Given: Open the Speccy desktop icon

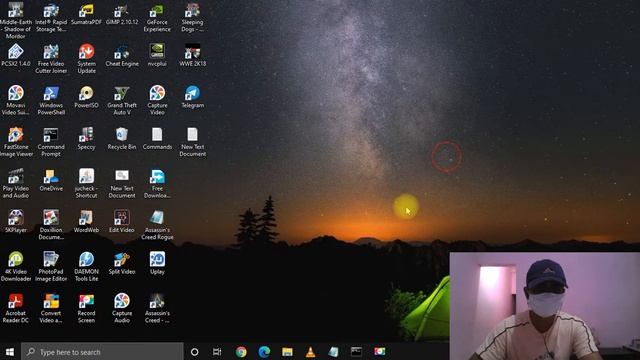Looking at the screenshot, I should [x=86, y=139].
